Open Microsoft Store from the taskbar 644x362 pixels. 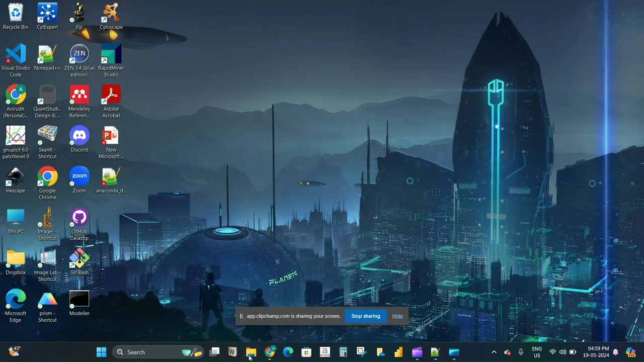click(x=306, y=352)
